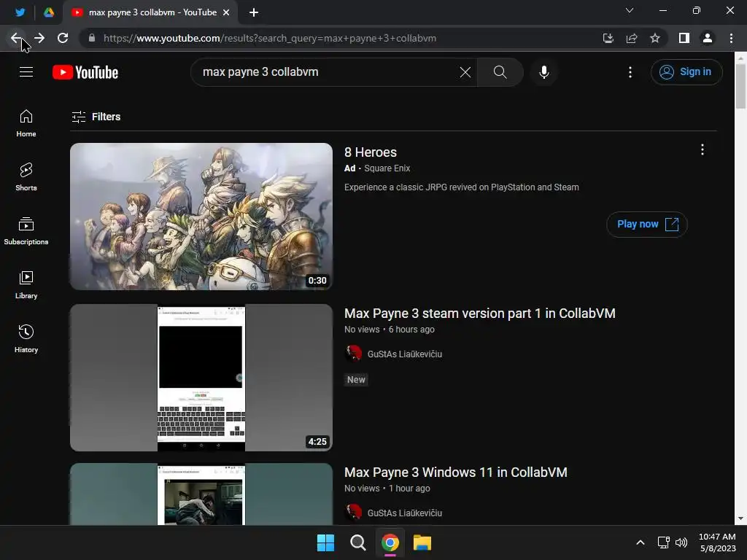747x560 pixels.
Task: Open Chrome three-dot menu
Action: tap(731, 38)
